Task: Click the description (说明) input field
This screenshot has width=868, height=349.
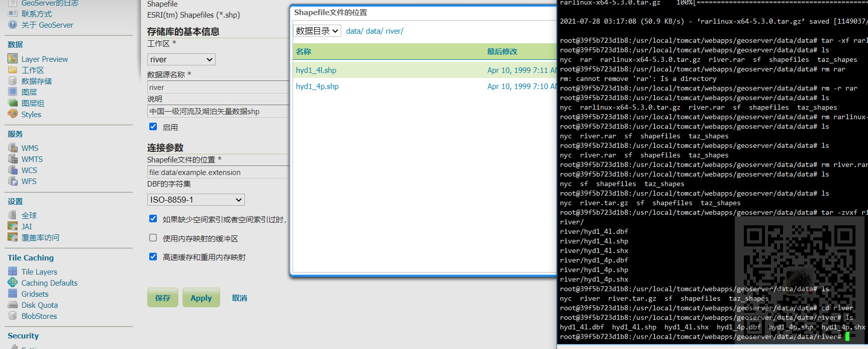Action: tap(218, 111)
